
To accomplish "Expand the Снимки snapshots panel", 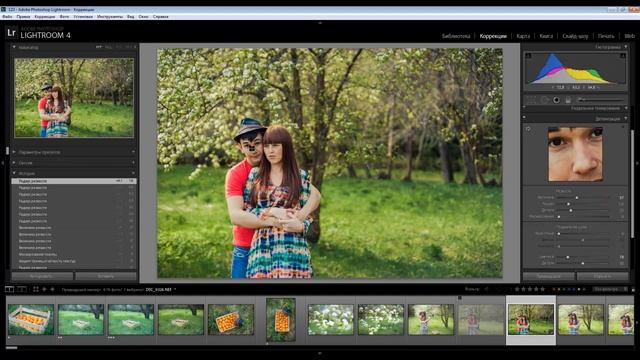I will pos(14,162).
